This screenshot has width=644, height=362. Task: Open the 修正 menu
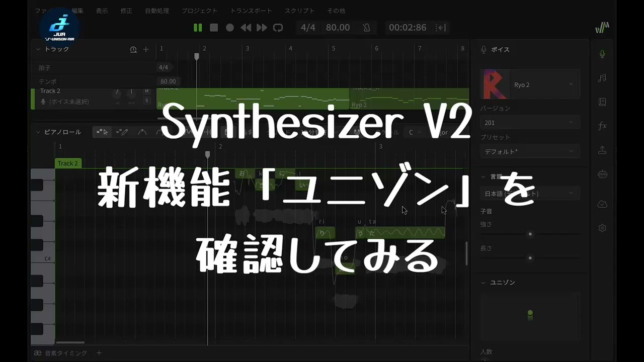(126, 11)
